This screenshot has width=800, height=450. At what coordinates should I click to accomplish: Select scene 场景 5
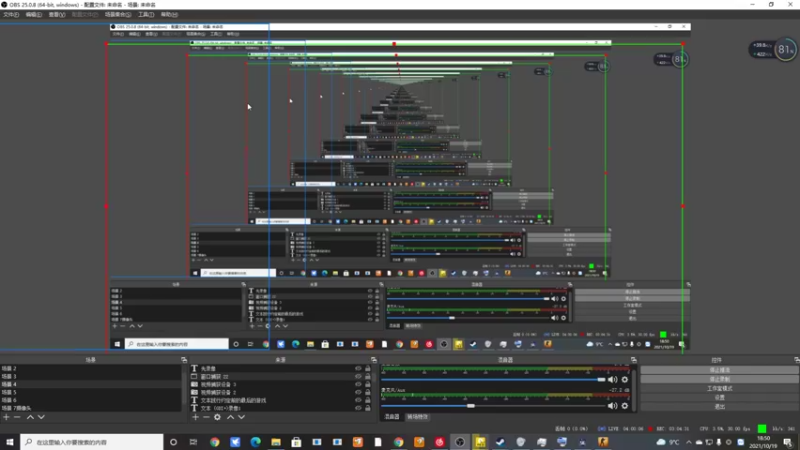coord(91,392)
